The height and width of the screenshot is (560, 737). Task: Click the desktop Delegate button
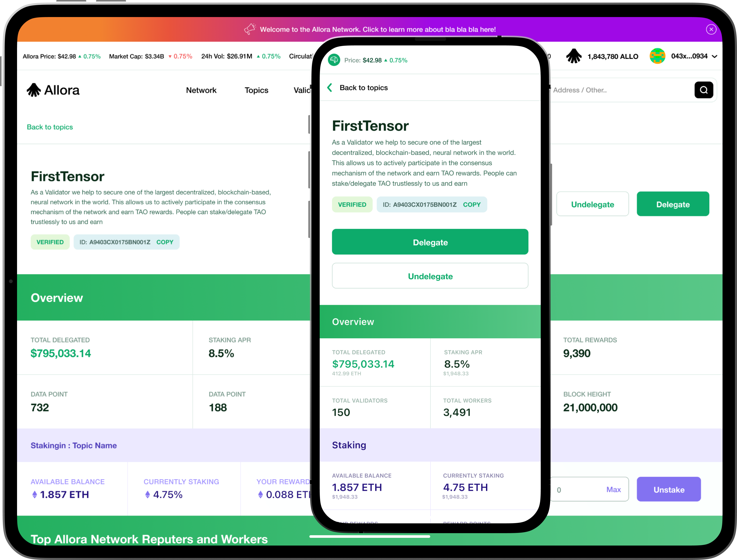[673, 204]
